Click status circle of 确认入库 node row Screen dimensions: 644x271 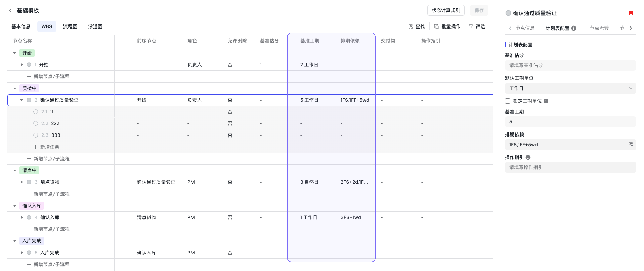click(29, 217)
